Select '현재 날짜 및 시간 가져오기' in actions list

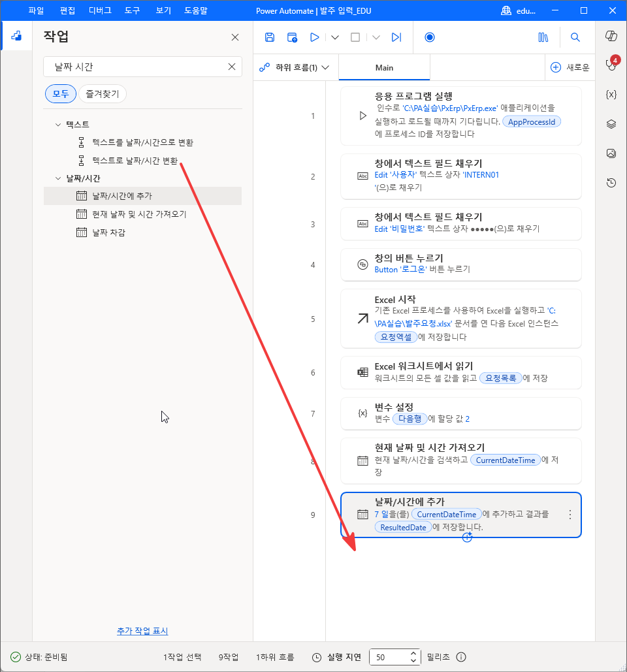coord(143,214)
